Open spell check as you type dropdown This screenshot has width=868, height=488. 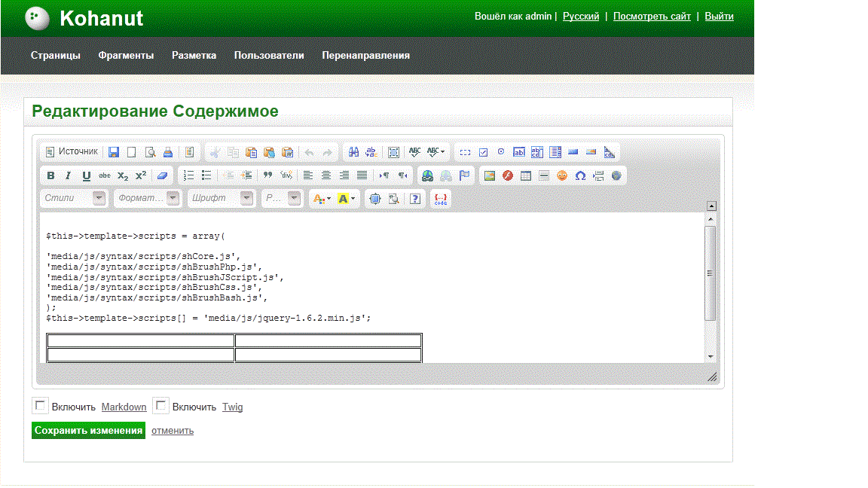point(436,152)
